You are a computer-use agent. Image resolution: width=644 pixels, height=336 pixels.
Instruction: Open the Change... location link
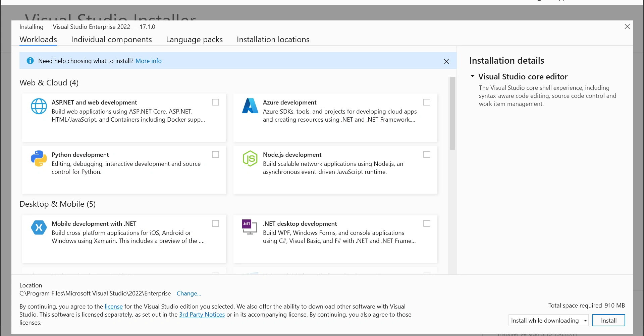(189, 293)
